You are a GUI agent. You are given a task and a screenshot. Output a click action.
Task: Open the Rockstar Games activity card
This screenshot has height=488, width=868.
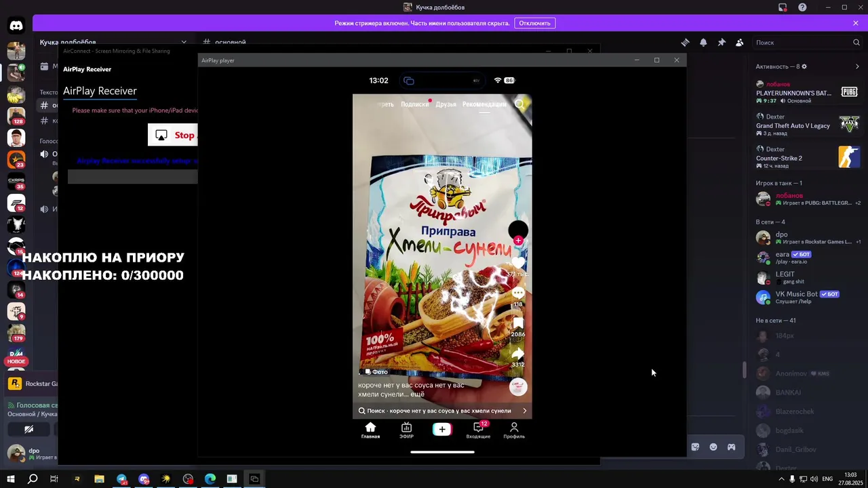pyautogui.click(x=33, y=384)
